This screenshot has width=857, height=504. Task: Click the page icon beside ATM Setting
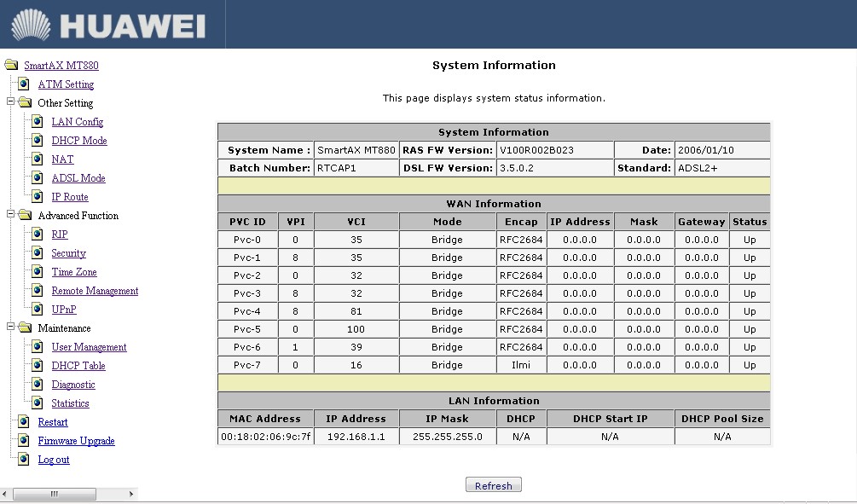24,84
